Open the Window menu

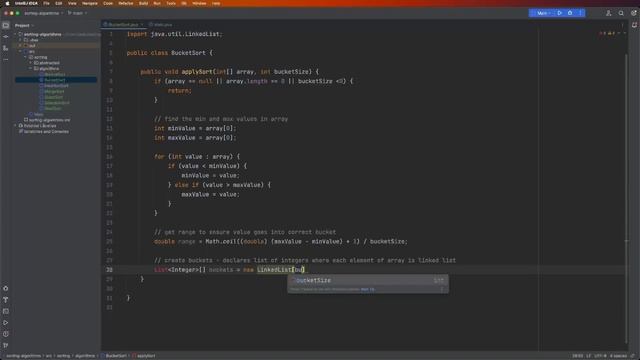tap(199, 3)
